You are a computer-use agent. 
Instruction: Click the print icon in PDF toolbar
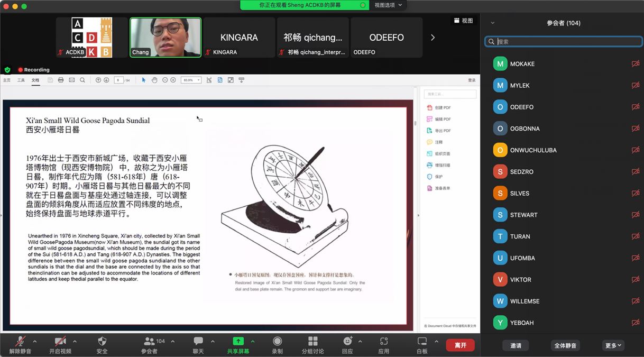61,80
